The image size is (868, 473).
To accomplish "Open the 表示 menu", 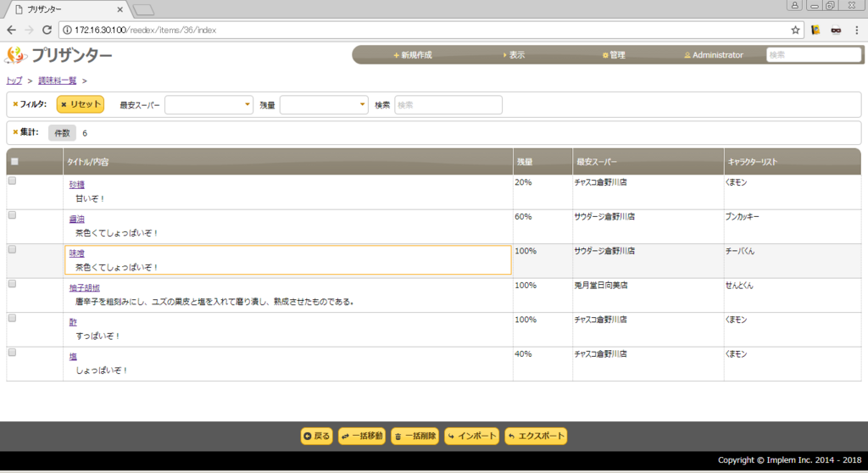I will click(x=515, y=55).
